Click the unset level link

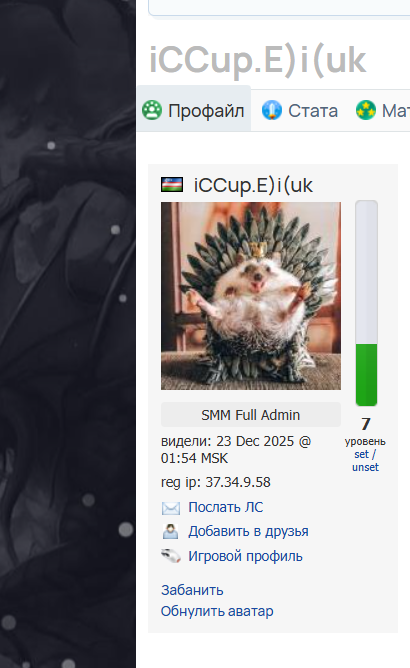365,467
